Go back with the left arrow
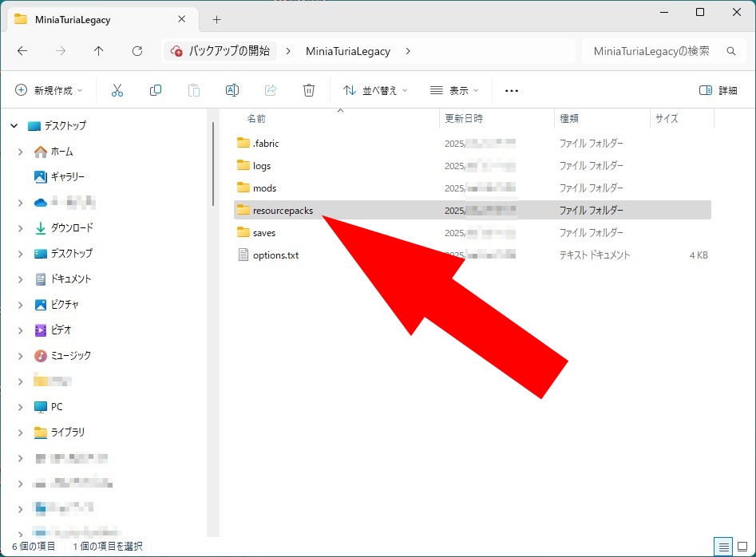Viewport: 756px width, 557px height. pyautogui.click(x=22, y=51)
